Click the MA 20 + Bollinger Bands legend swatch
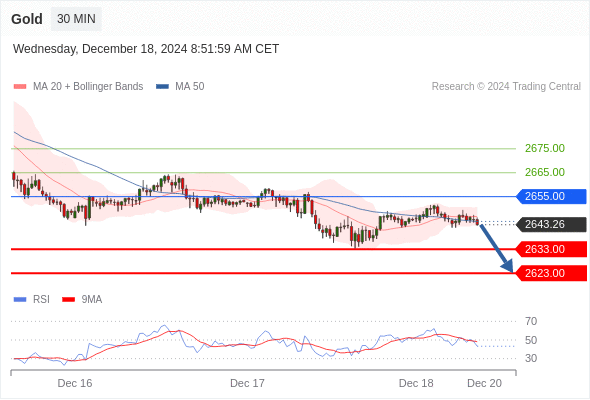Screen dimensions: 590x400 click(x=20, y=87)
